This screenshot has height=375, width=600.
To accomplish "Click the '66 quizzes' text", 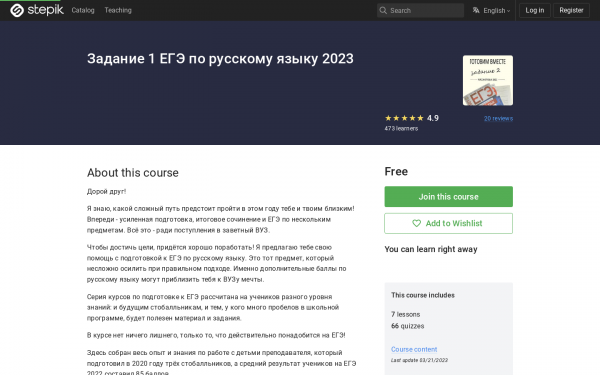I will [x=408, y=326].
